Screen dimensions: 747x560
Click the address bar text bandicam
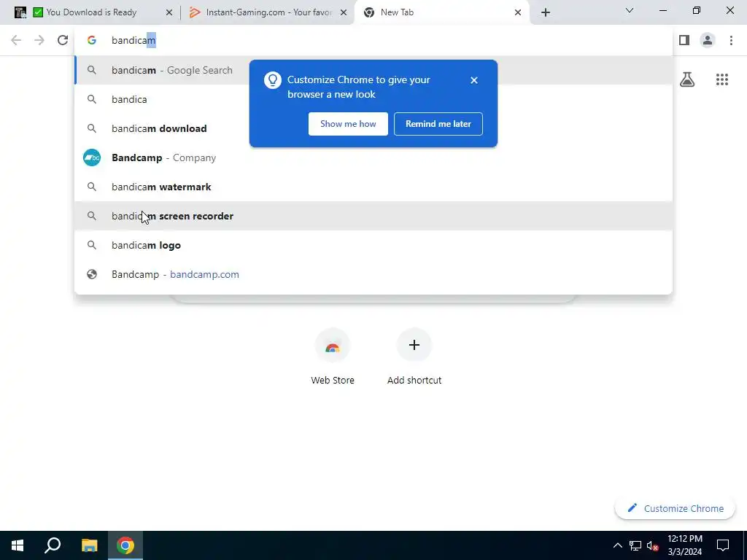point(133,41)
